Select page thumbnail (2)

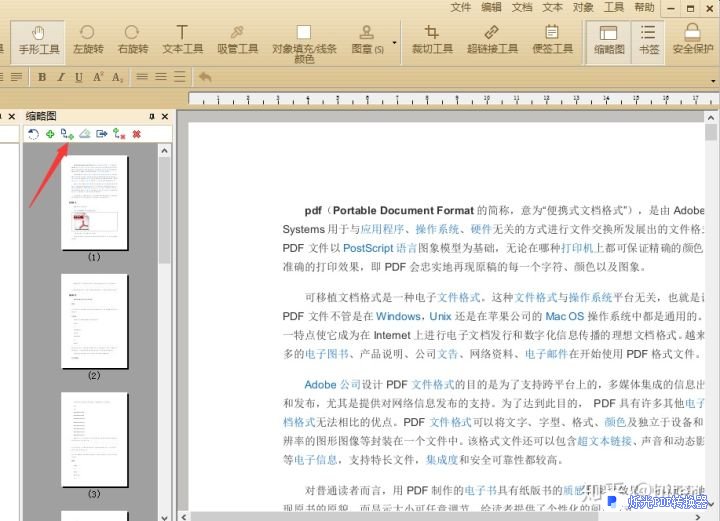[x=95, y=321]
